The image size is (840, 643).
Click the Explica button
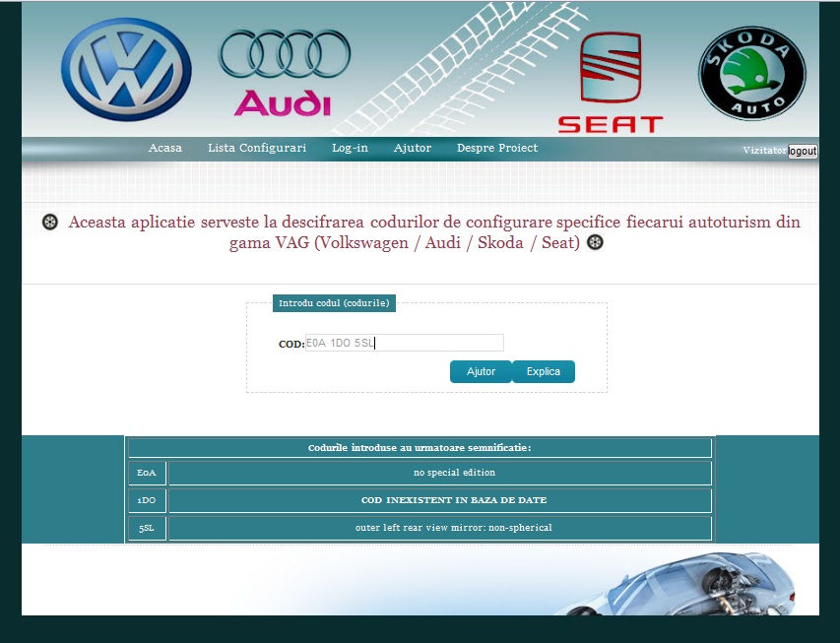pos(544,371)
